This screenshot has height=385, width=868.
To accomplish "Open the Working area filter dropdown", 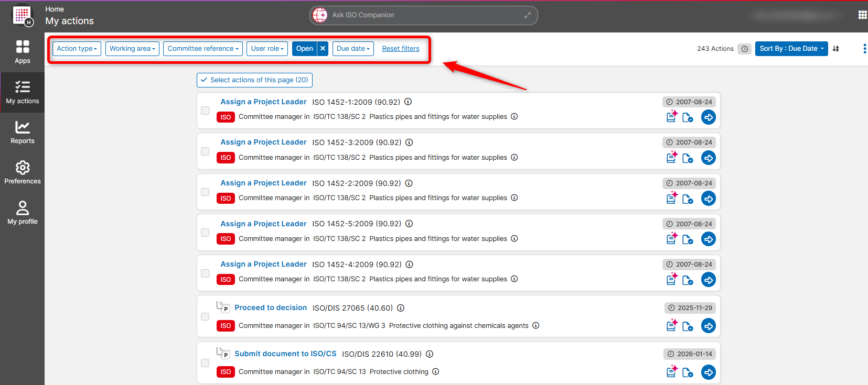I will (132, 49).
